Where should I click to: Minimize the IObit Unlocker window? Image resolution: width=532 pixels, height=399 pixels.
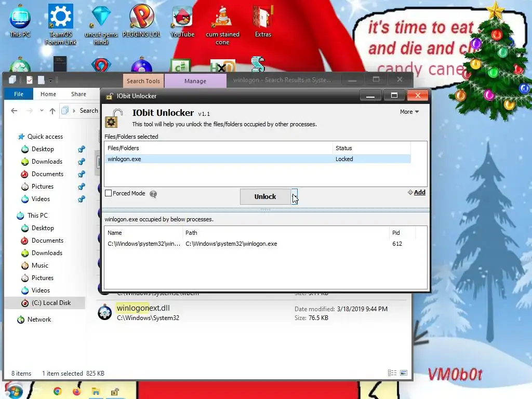pos(370,96)
